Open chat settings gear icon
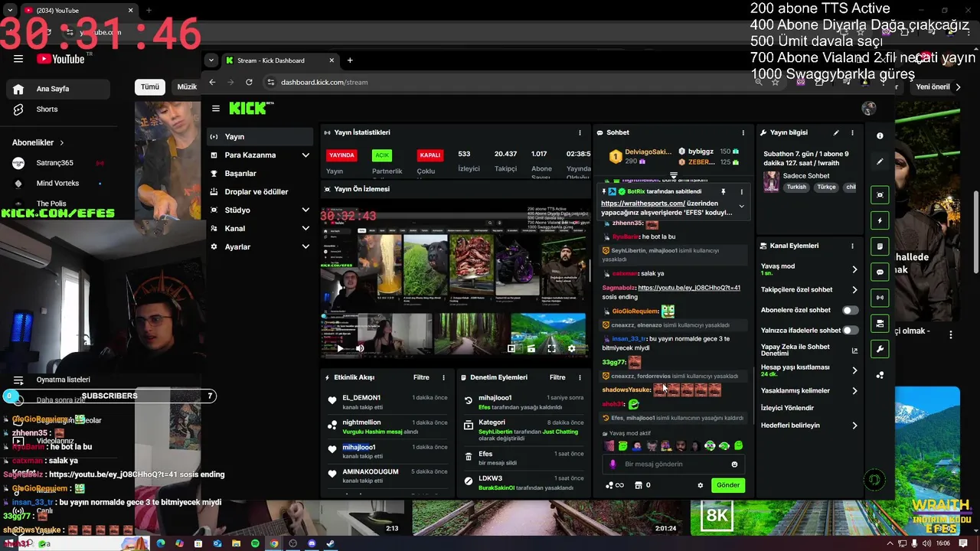980x551 pixels. (700, 485)
